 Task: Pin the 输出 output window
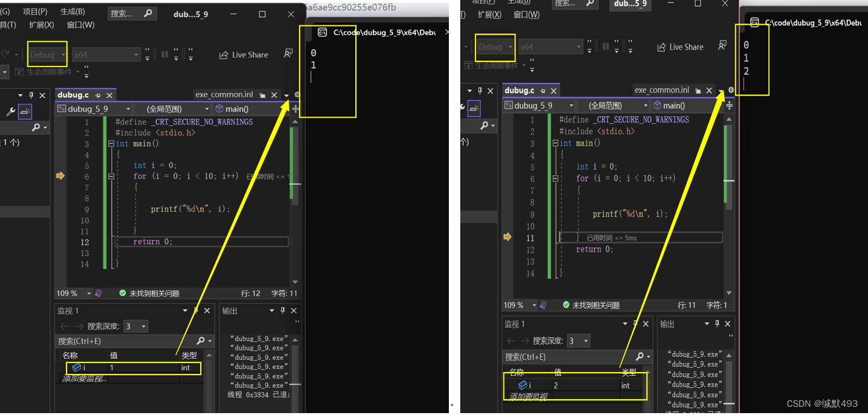point(282,310)
